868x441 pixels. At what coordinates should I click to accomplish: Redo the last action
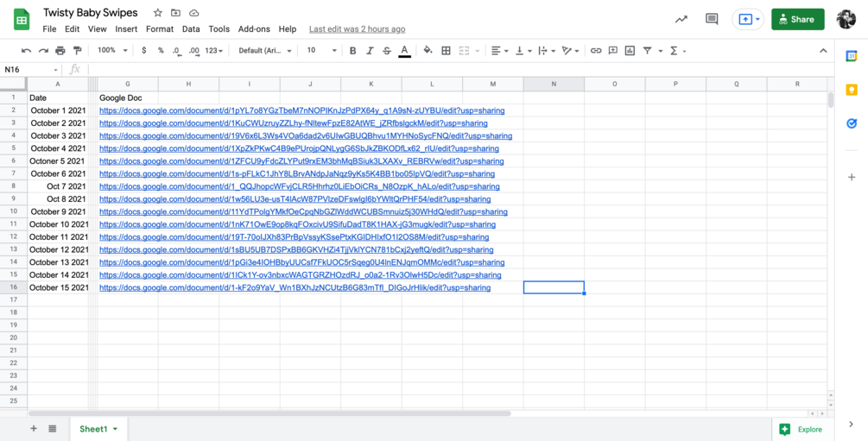tap(43, 50)
